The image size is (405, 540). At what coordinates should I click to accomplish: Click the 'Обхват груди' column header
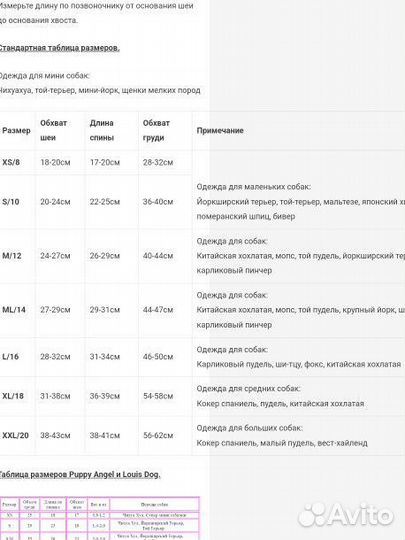pyautogui.click(x=156, y=130)
